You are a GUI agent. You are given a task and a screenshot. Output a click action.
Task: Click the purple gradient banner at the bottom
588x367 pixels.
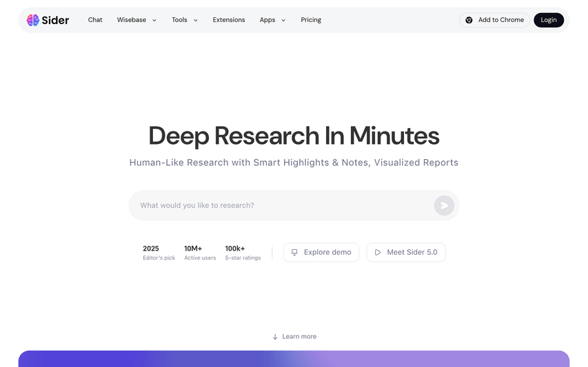coord(294,359)
